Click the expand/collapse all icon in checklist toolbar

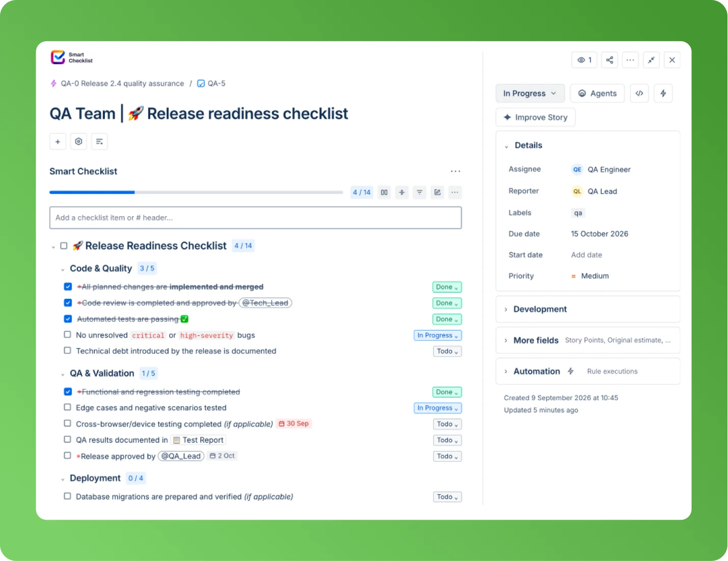pos(402,192)
